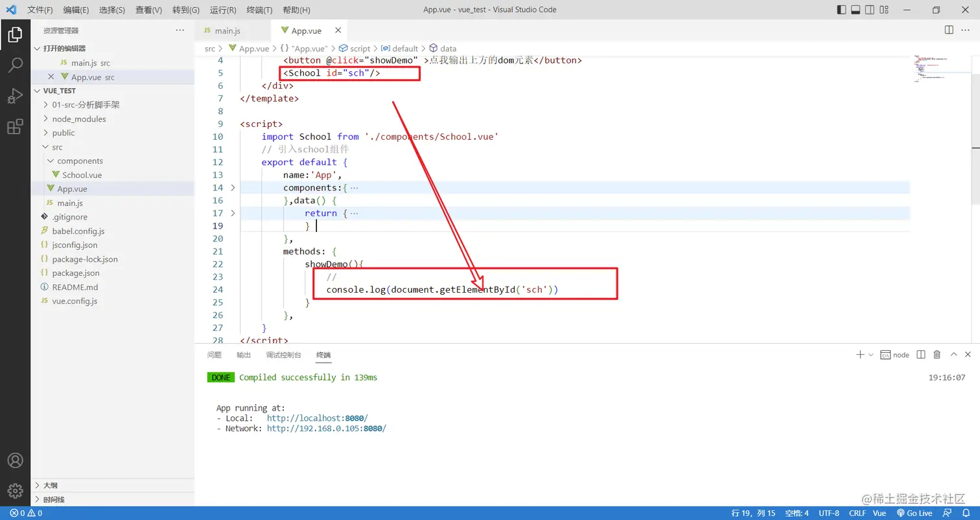The width and height of the screenshot is (980, 520).
Task: Close the terminal panel
Action: point(968,355)
